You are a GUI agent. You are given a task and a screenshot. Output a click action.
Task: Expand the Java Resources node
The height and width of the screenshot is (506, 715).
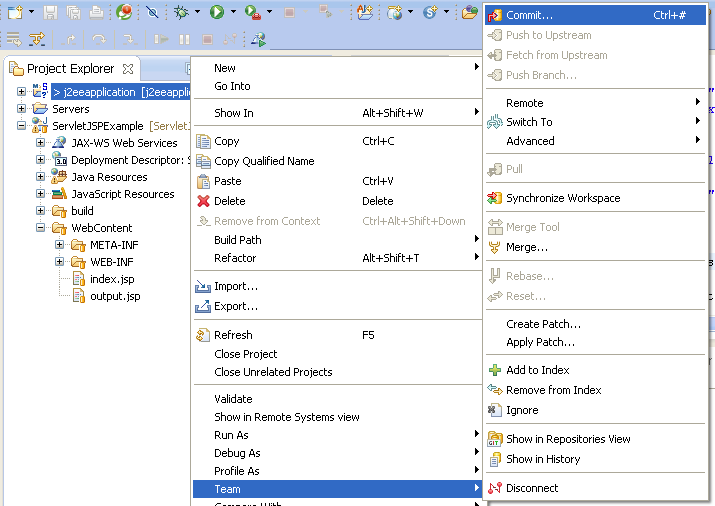(x=40, y=176)
